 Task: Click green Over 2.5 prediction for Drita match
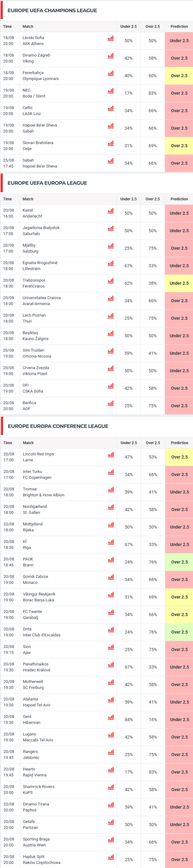pyautogui.click(x=179, y=632)
